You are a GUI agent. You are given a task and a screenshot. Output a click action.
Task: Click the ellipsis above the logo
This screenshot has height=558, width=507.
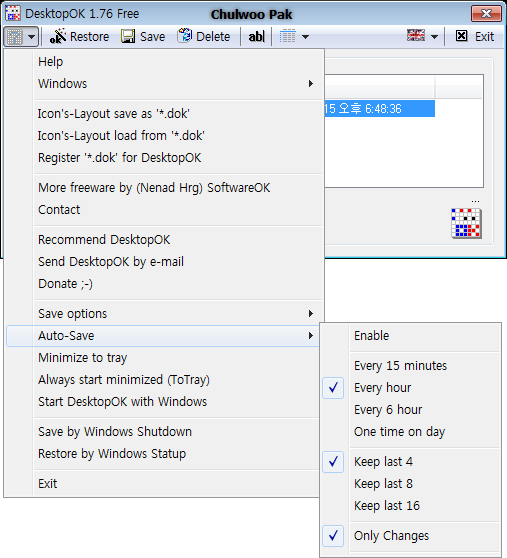coord(475,201)
